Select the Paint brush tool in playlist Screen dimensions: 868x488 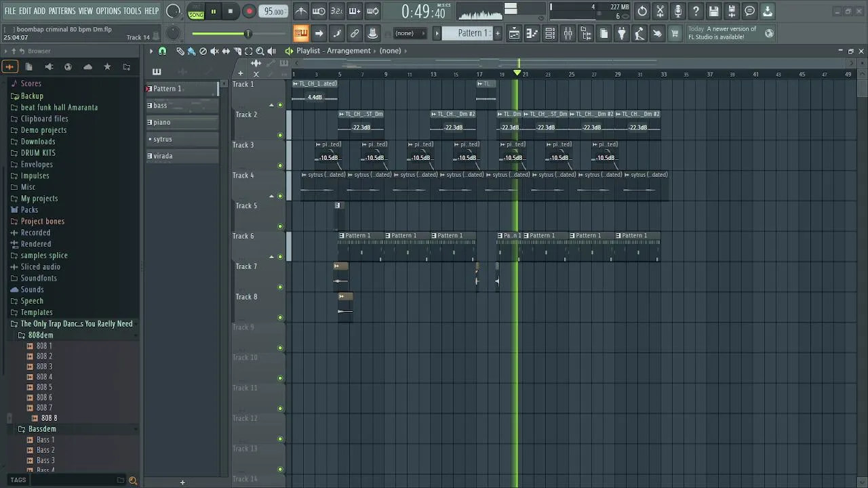click(191, 51)
